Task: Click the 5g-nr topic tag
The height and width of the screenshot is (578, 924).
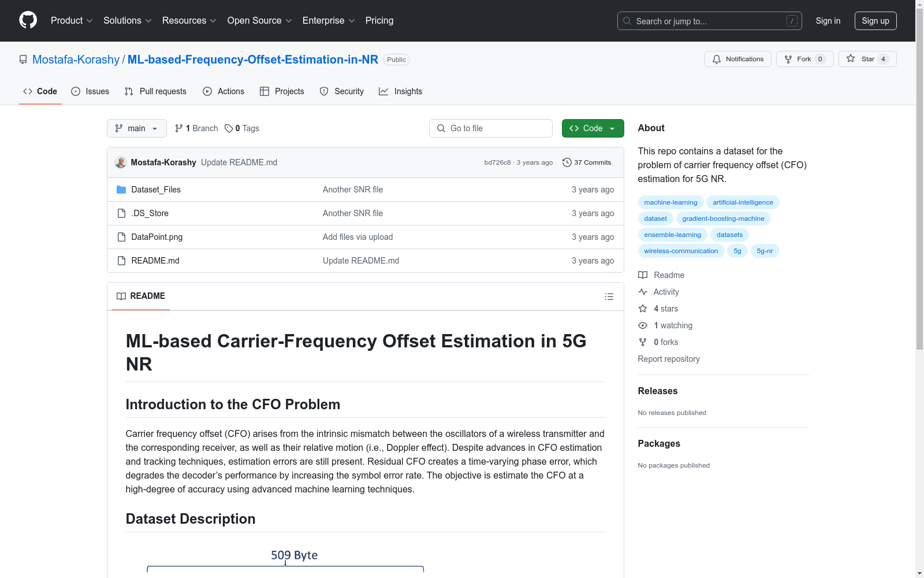Action: 765,251
